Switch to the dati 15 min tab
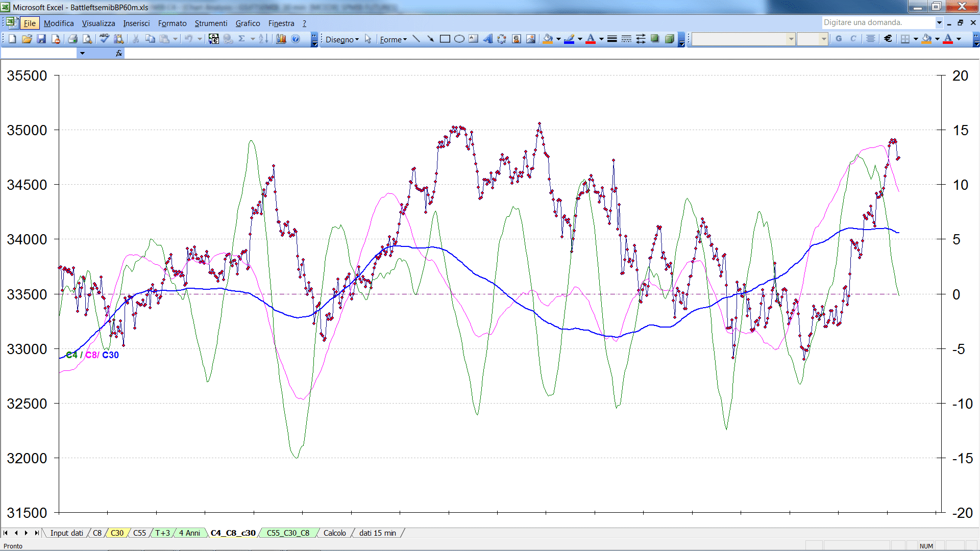This screenshot has width=980, height=551. tap(378, 533)
